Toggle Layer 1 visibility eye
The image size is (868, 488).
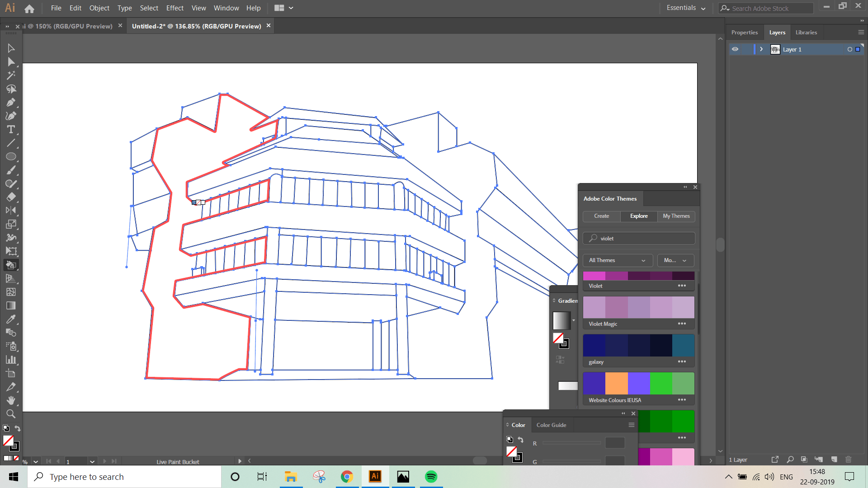pyautogui.click(x=735, y=49)
